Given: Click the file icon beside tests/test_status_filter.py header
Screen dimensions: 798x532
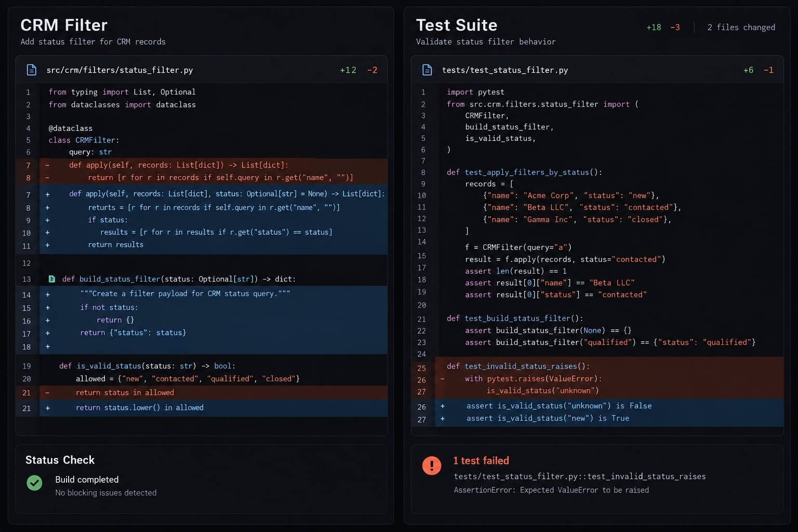Looking at the screenshot, I should [x=427, y=70].
